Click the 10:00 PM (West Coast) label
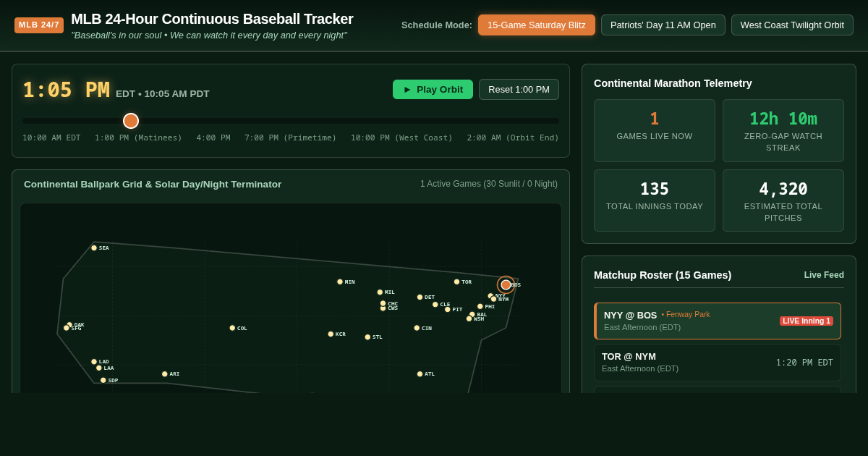This screenshot has height=456, width=868. (x=401, y=138)
